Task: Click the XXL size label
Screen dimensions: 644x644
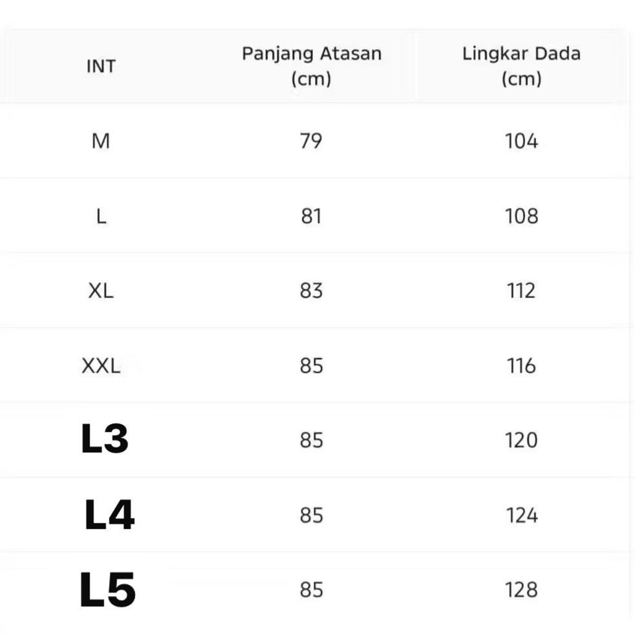Action: (101, 366)
